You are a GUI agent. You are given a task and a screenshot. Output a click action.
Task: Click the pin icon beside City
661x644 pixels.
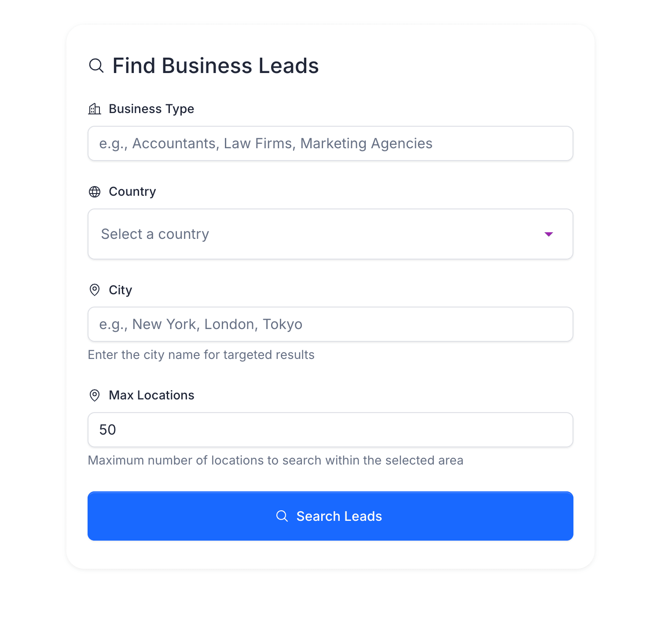point(95,290)
